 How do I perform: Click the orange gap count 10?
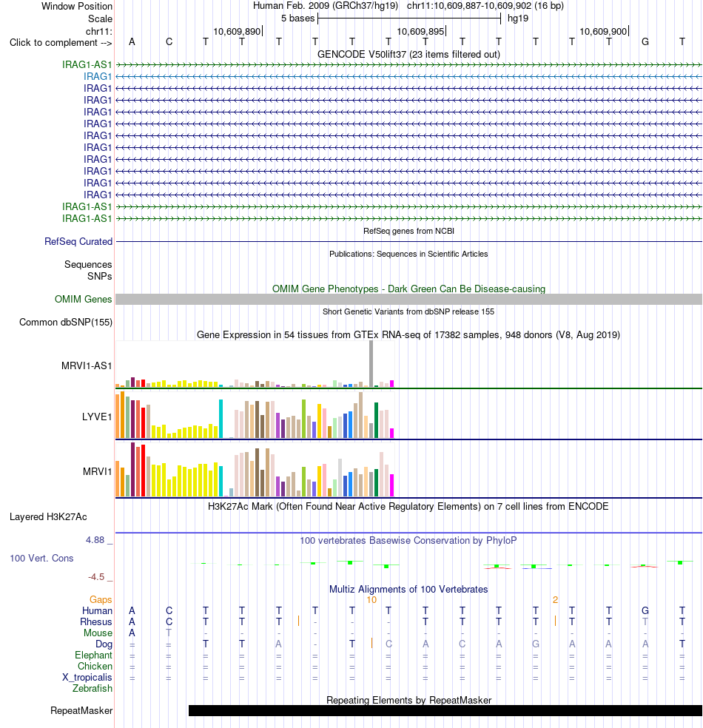point(371,600)
